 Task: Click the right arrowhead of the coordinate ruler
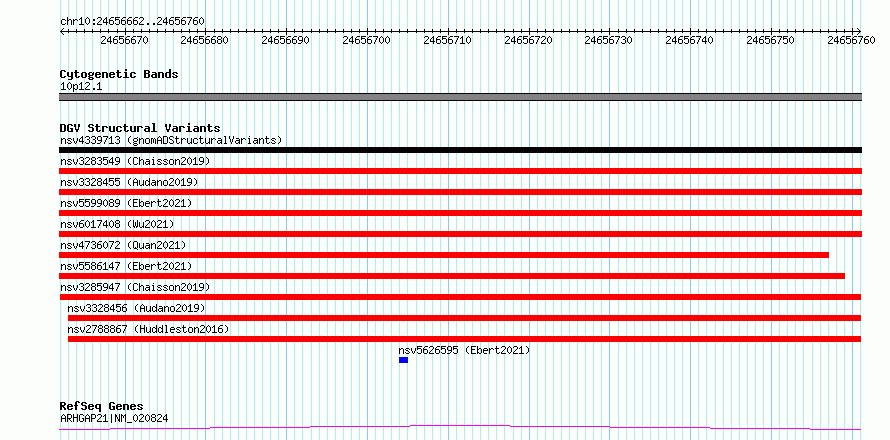click(859, 31)
